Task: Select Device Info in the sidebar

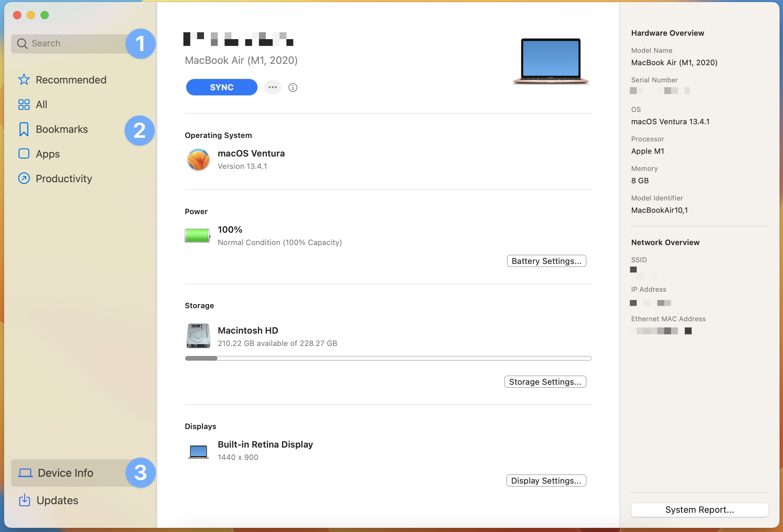Action: (65, 473)
